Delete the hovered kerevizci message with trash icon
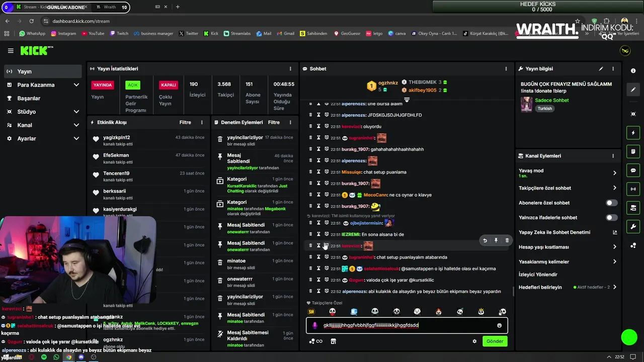The height and width of the screenshot is (362, 644). pyautogui.click(x=507, y=240)
